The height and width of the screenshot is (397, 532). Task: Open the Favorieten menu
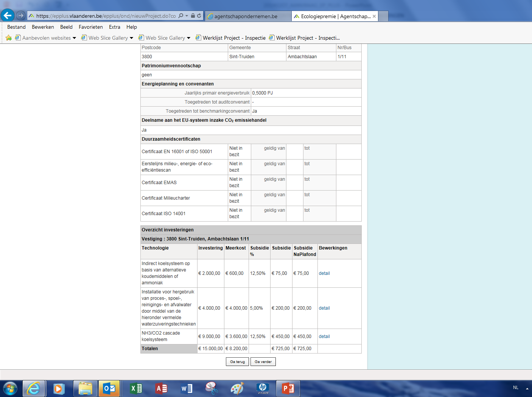(91, 27)
